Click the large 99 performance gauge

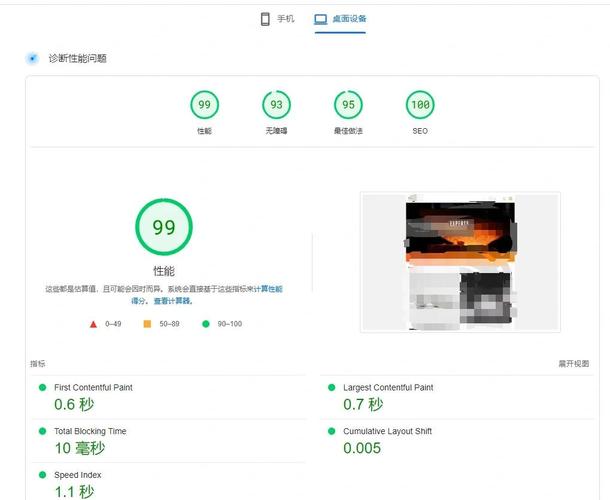pos(163,227)
